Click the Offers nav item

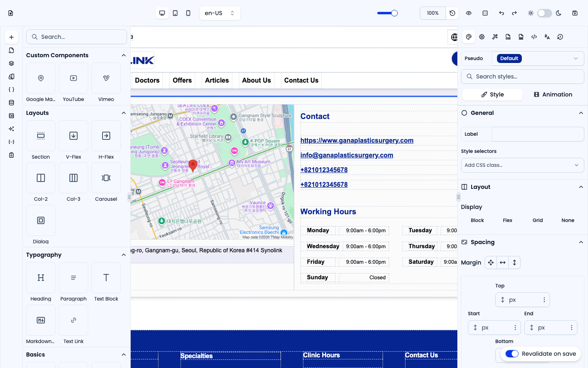(182, 81)
